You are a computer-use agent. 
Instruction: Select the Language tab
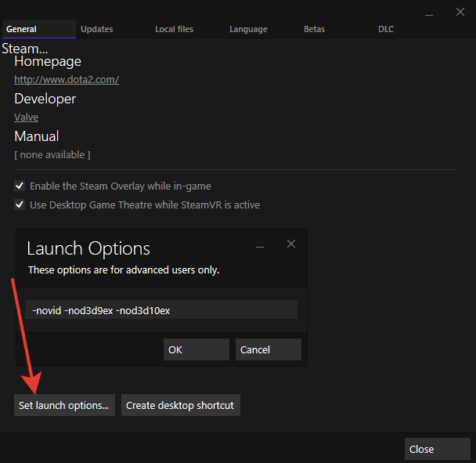point(248,29)
